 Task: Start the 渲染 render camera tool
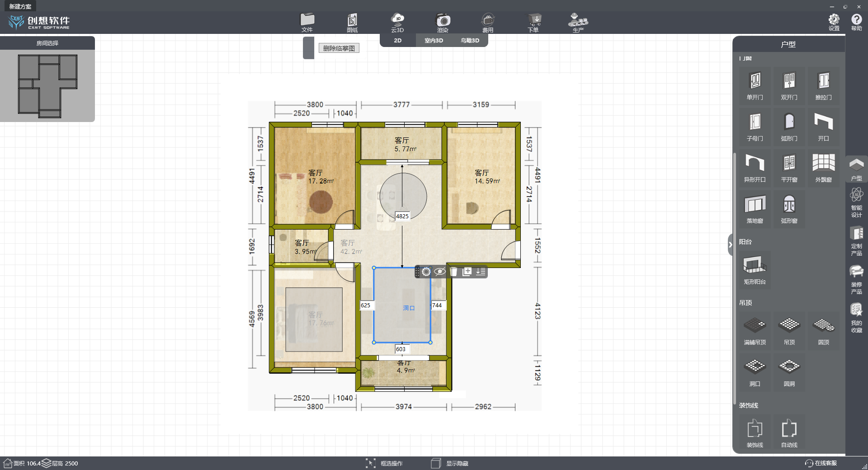pos(443,23)
